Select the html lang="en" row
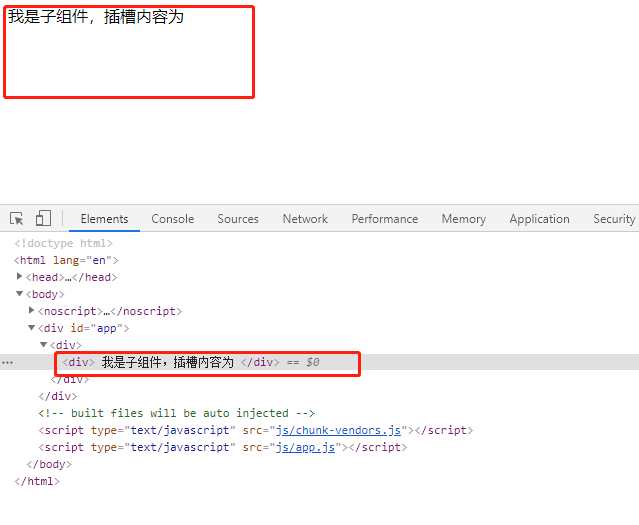Viewport: 639px width, 525px height. click(66, 260)
